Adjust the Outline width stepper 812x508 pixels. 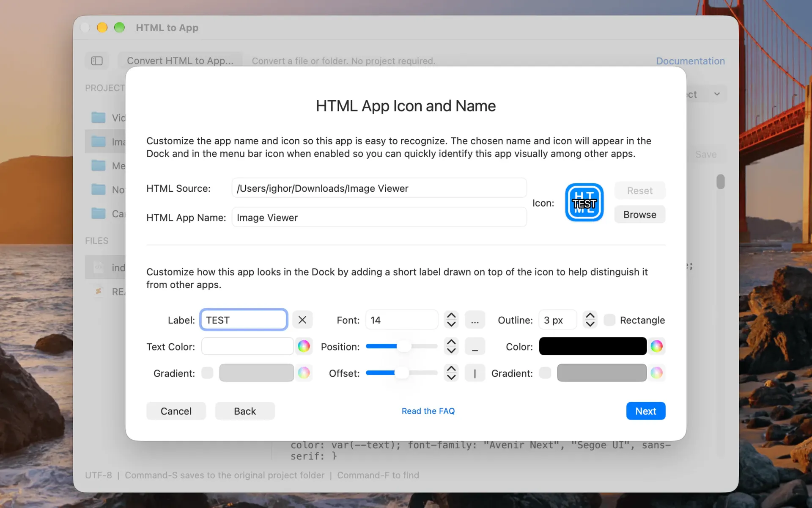pos(590,320)
